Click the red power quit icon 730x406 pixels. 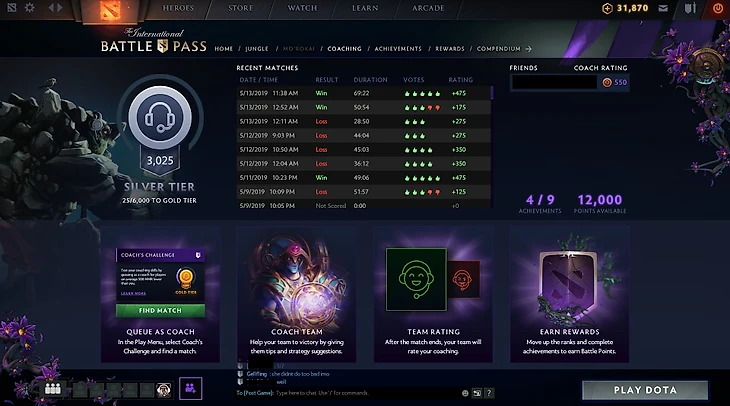tap(718, 8)
